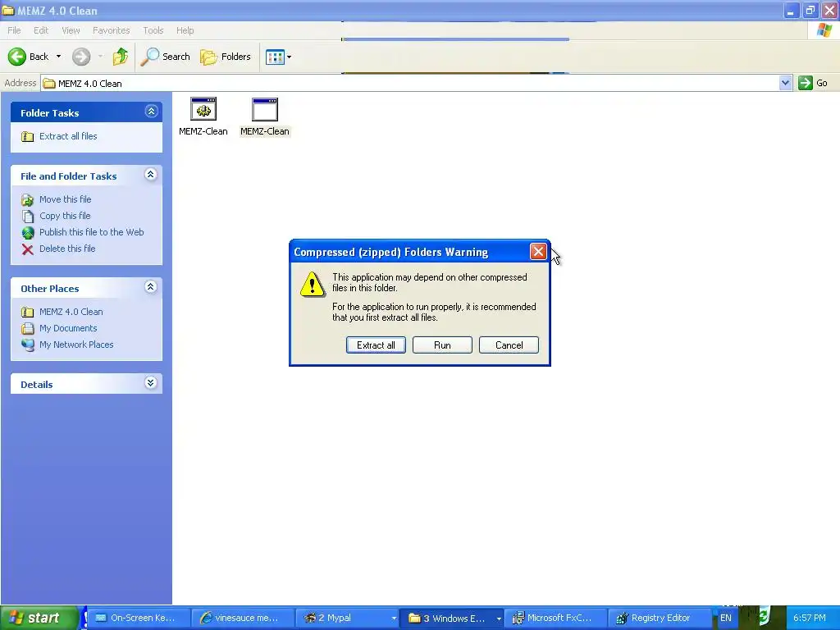Open the Tools menu
This screenshot has width=840, height=630.
pos(153,30)
